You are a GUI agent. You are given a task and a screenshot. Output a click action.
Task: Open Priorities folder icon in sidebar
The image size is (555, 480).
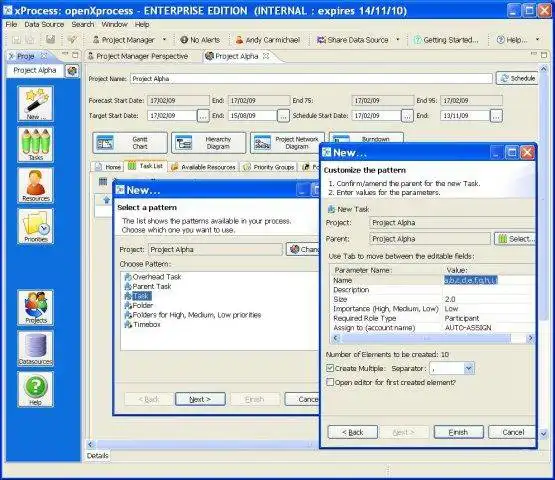point(35,226)
